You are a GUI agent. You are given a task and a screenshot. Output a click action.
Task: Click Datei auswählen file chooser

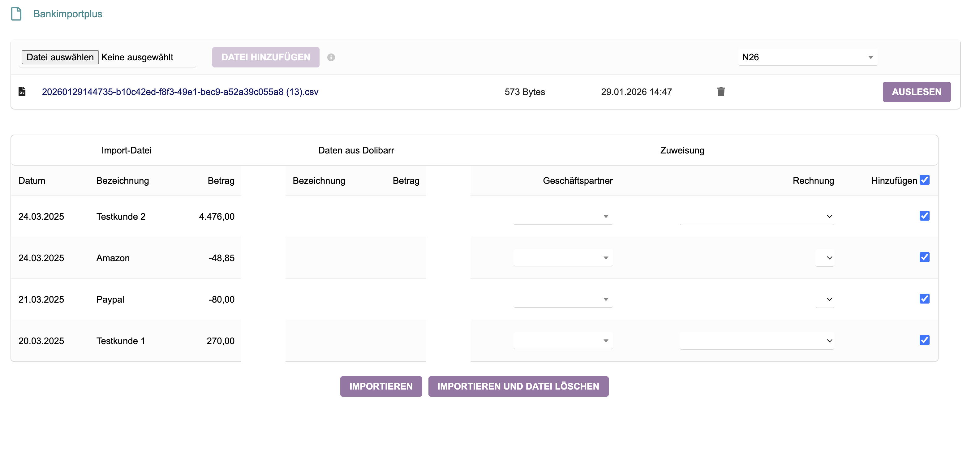click(60, 58)
